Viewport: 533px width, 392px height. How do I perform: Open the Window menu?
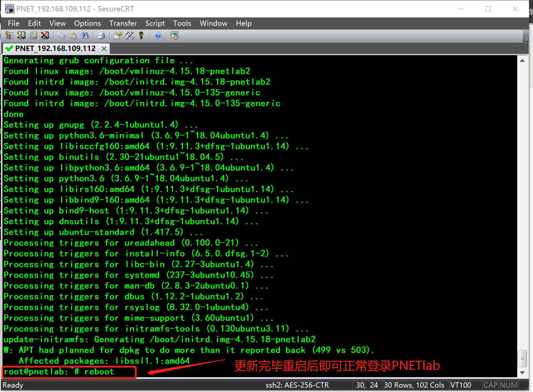[213, 23]
